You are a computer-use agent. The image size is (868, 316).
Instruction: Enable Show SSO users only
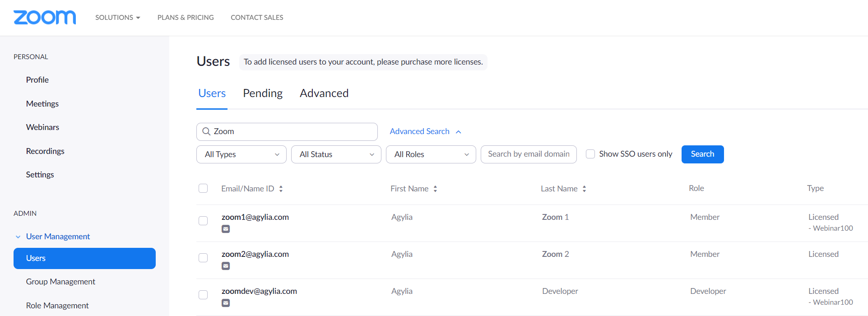pos(590,154)
